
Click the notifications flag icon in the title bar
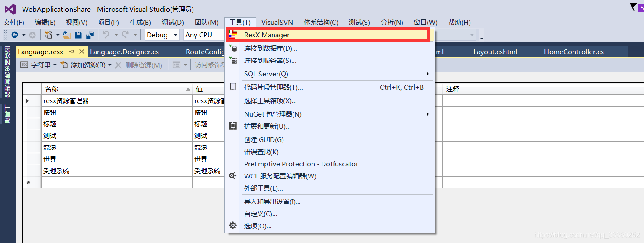pyautogui.click(x=633, y=7)
